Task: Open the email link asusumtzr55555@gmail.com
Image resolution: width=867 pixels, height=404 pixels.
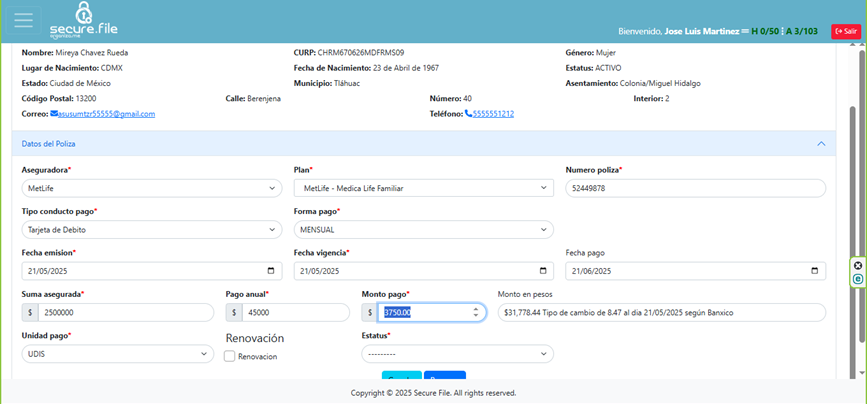Action: 93,114
